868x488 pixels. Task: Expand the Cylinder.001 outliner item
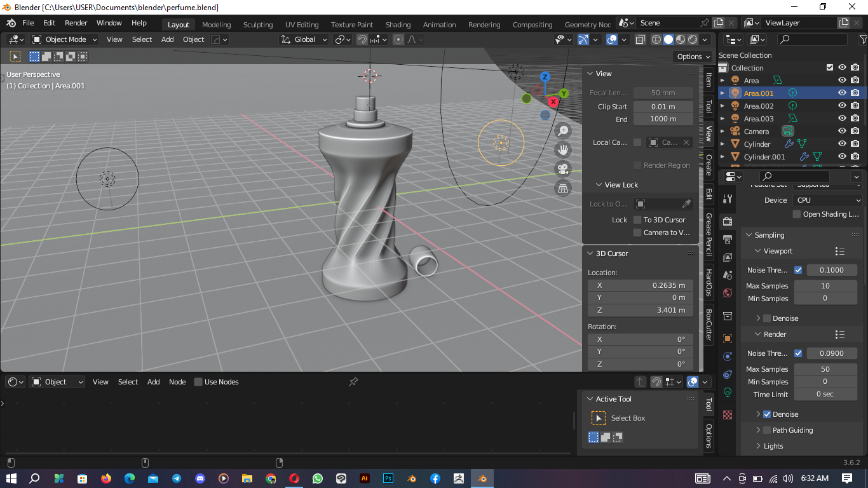[x=722, y=157]
